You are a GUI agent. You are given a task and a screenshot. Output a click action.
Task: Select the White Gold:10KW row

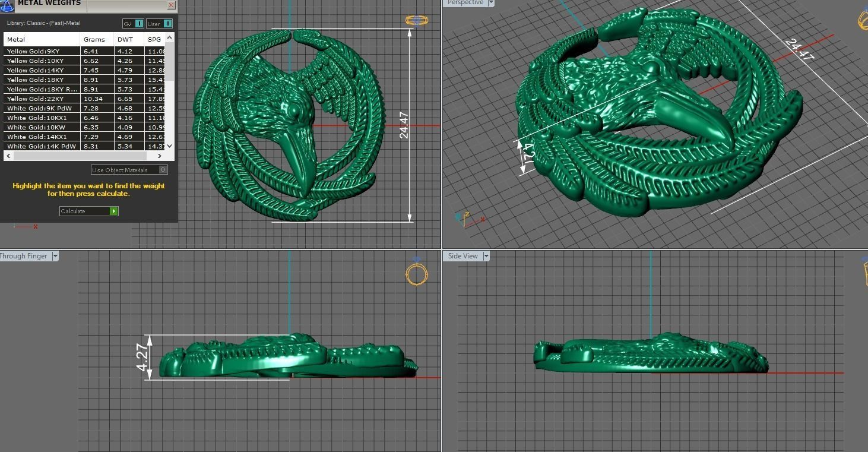click(84, 127)
